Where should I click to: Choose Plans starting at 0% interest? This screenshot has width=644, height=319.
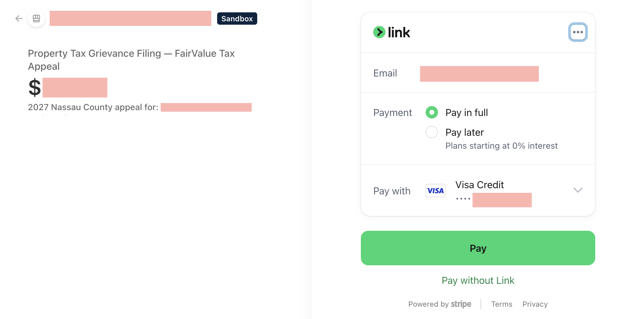point(502,146)
